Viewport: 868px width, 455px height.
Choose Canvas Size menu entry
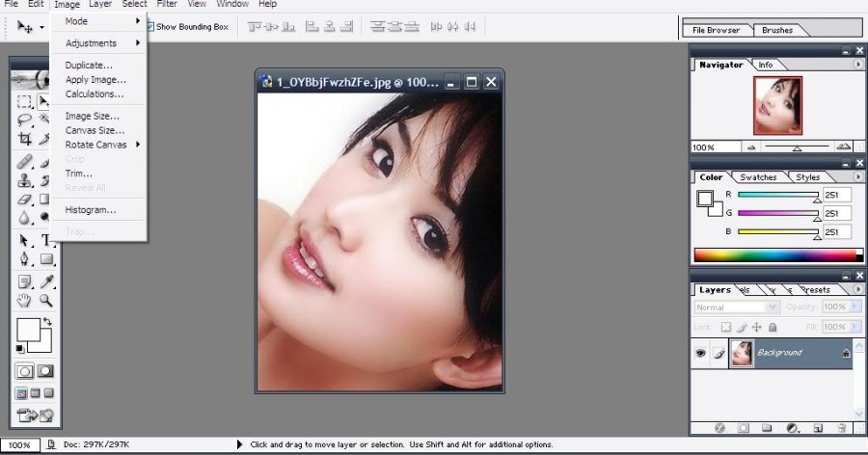[98, 131]
